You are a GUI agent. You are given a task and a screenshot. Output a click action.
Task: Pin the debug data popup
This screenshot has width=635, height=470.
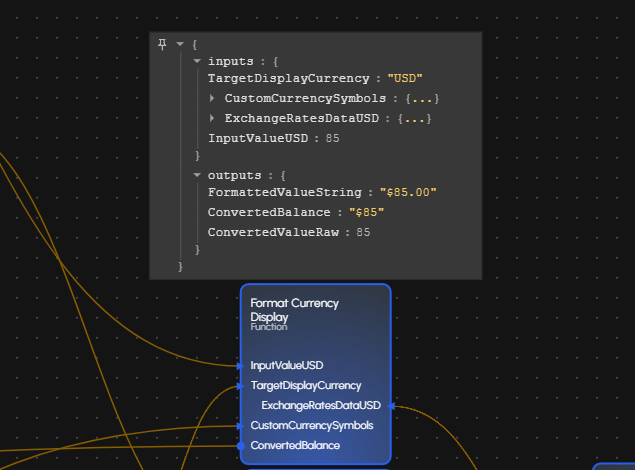(162, 44)
